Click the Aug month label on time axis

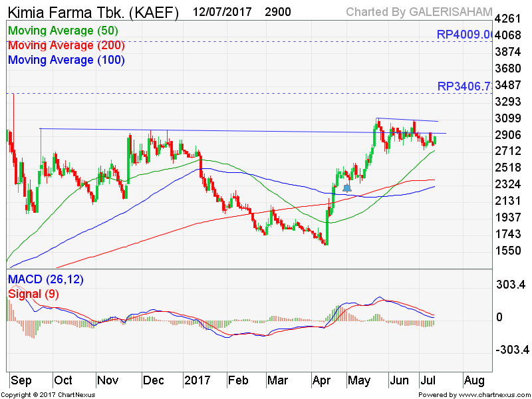[x=473, y=380]
